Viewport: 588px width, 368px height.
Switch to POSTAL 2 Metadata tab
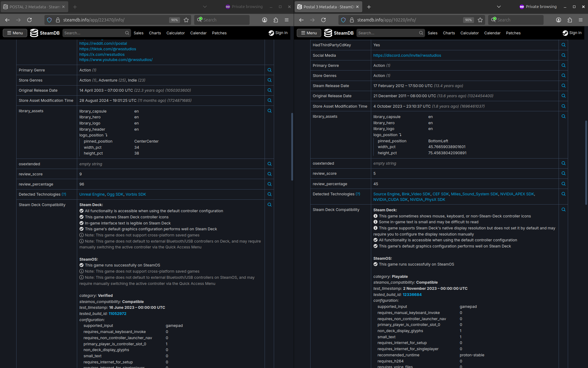34,7
